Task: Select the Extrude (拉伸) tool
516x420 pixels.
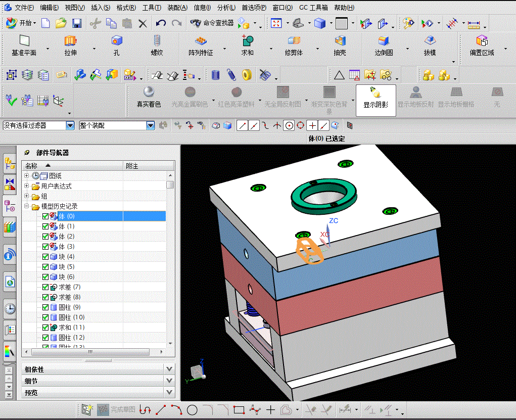Action: tap(70, 46)
